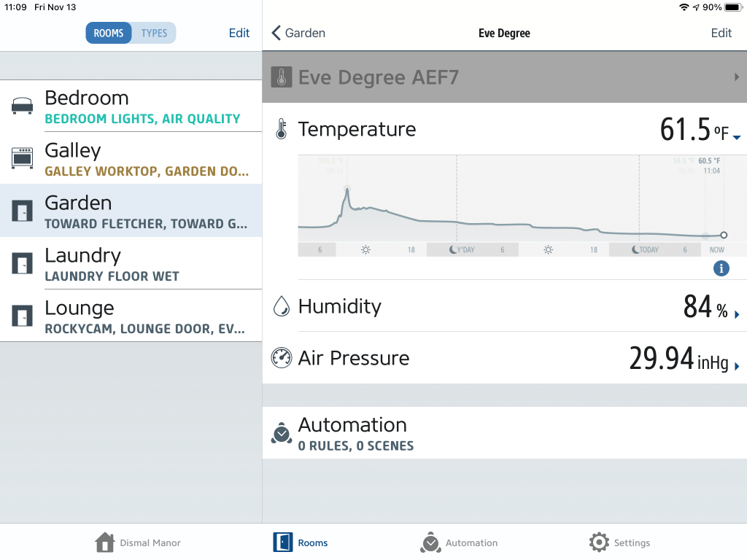Select the Laundry room in list
Screen dimensions: 747x560
[131, 263]
